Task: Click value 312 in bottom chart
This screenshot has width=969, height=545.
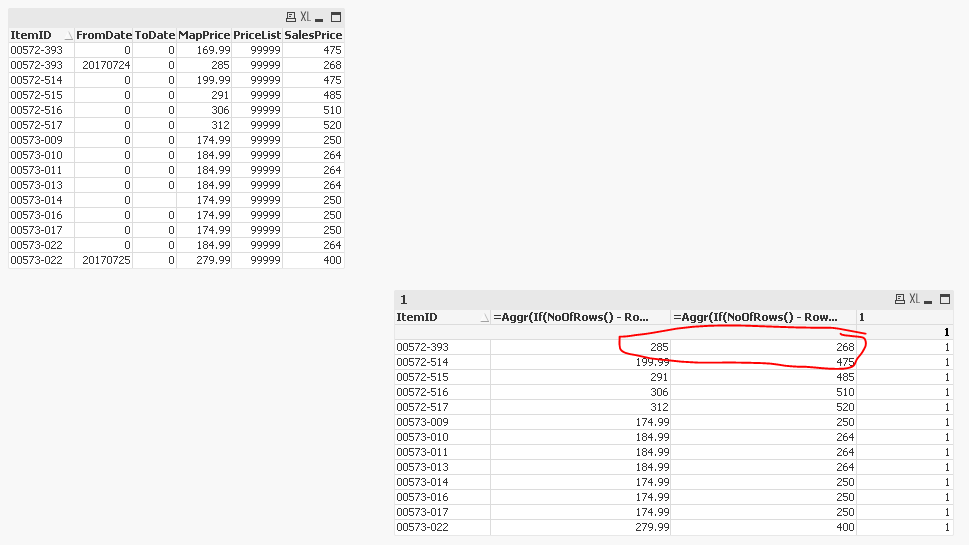Action: click(580, 407)
